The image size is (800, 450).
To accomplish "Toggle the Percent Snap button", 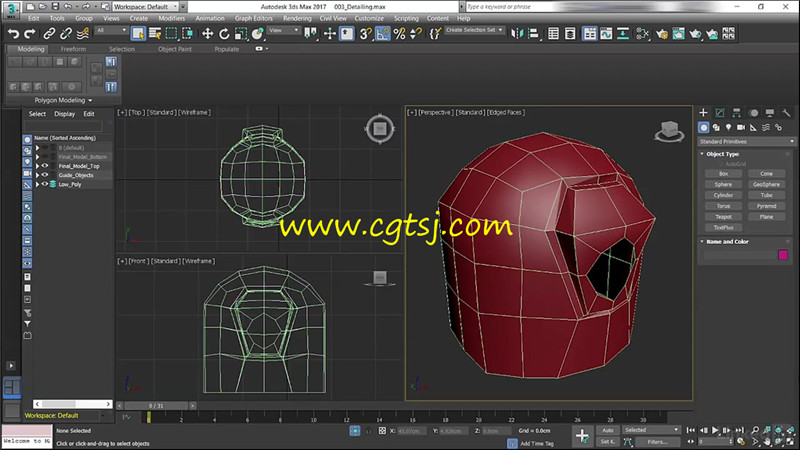I will [399, 34].
